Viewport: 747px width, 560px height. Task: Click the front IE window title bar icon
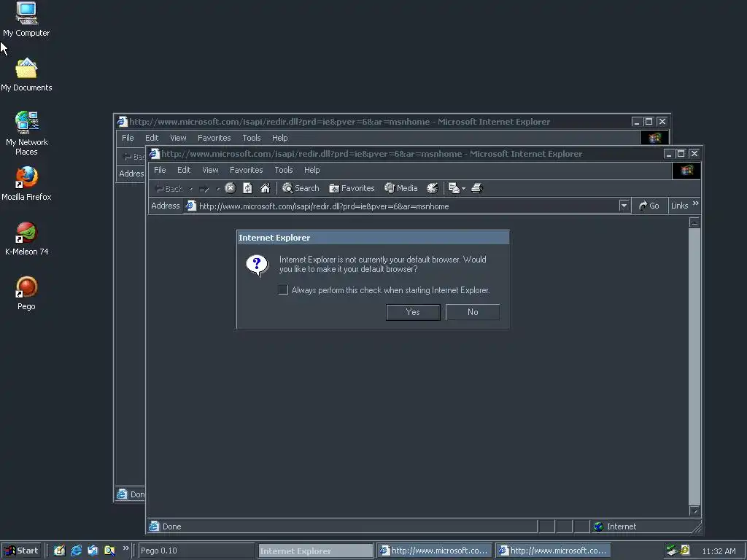coord(155,153)
